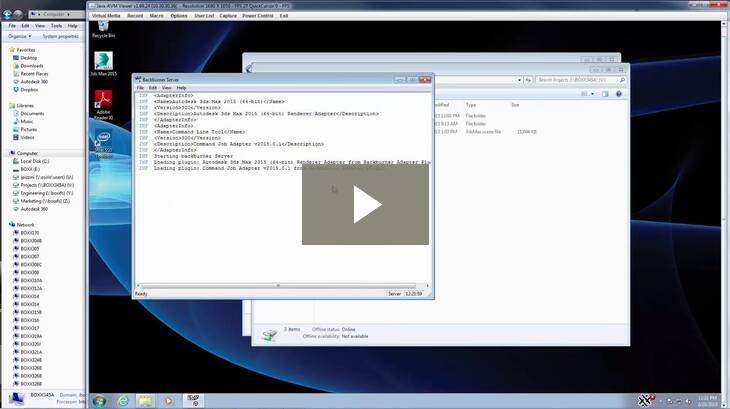Toggle preview pane icon in Projects explorer window
Viewport: 730px width, 409px height.
[605, 94]
